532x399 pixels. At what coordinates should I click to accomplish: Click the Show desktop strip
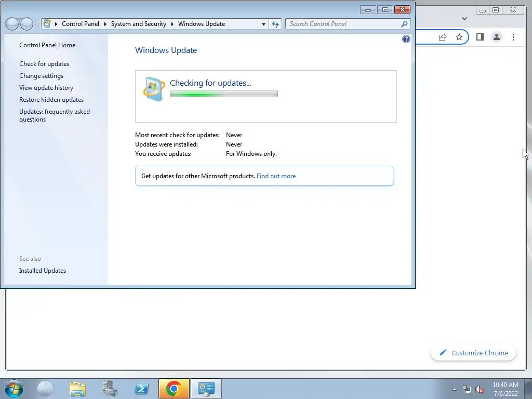528,389
